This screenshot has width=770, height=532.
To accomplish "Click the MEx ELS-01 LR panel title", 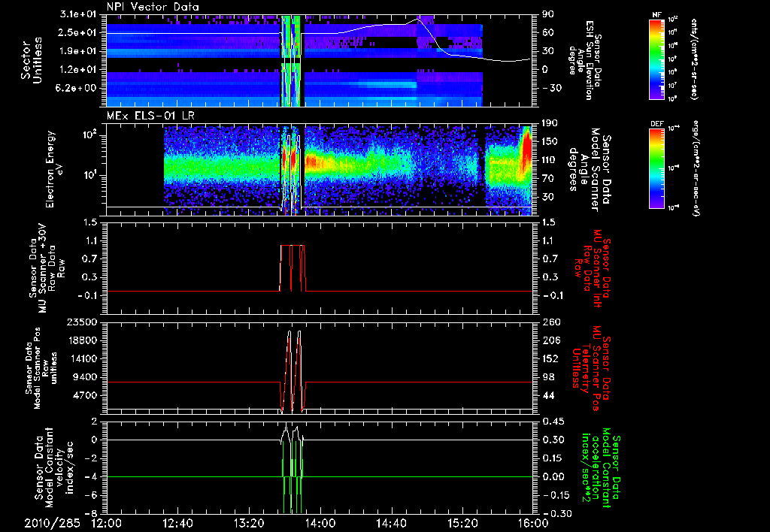I will click(x=150, y=116).
